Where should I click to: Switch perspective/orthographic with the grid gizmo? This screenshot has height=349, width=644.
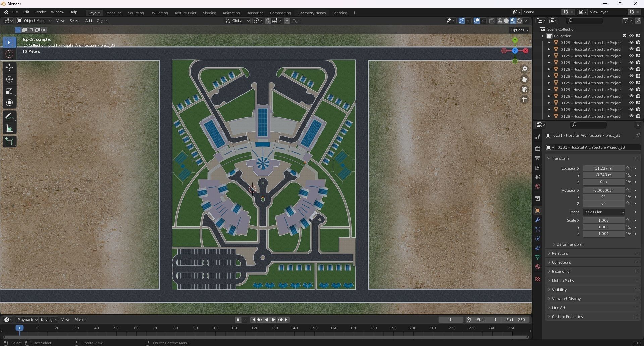click(x=524, y=99)
